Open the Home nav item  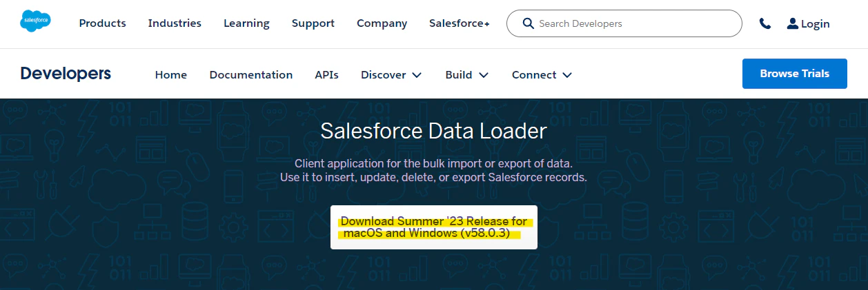(171, 74)
